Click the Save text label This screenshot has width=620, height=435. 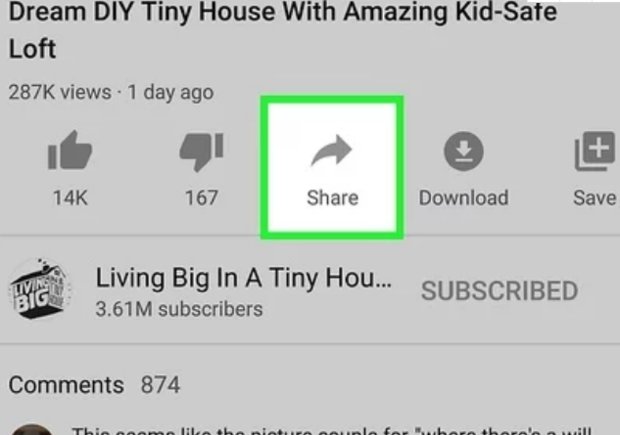[595, 198]
